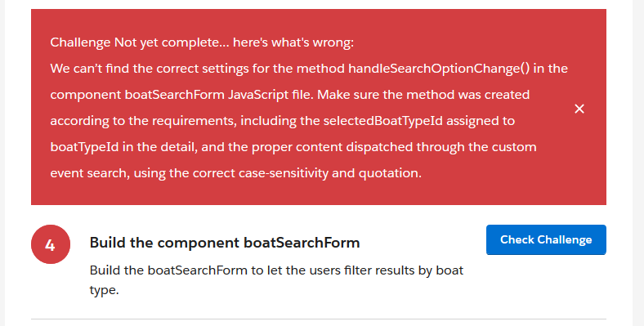Click 'according to the requirements' in the banner
The width and height of the screenshot is (644, 326).
(x=143, y=121)
